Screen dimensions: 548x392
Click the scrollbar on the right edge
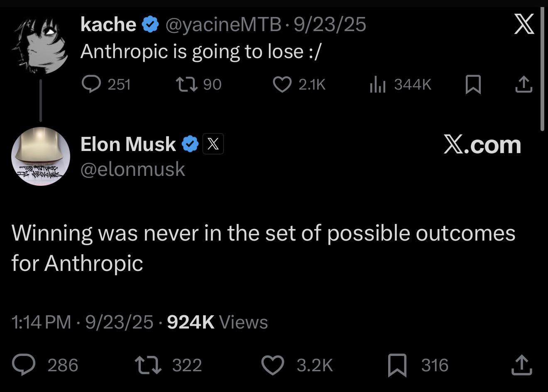pos(542,68)
